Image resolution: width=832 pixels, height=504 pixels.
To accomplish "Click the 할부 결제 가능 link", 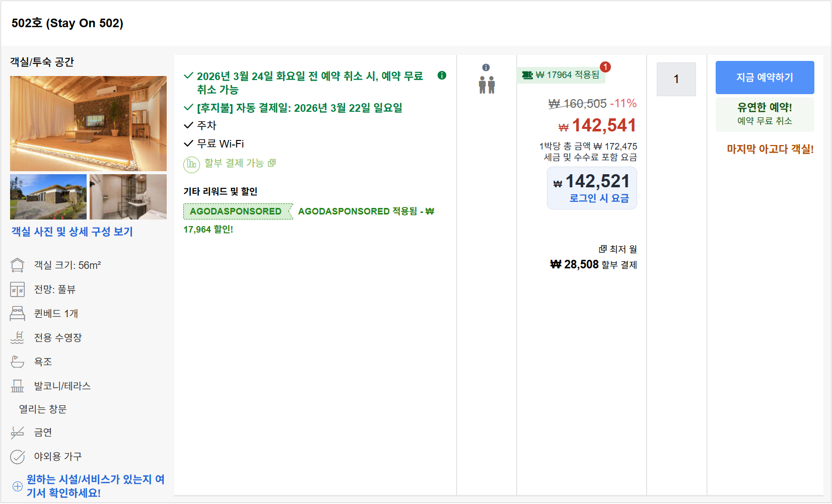I will (x=234, y=163).
